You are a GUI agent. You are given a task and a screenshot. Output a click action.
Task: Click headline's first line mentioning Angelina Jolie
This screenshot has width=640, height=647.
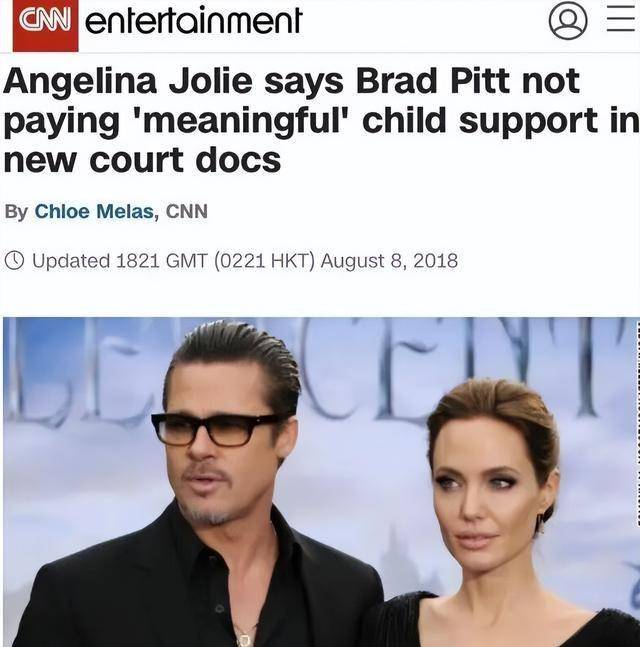click(291, 82)
